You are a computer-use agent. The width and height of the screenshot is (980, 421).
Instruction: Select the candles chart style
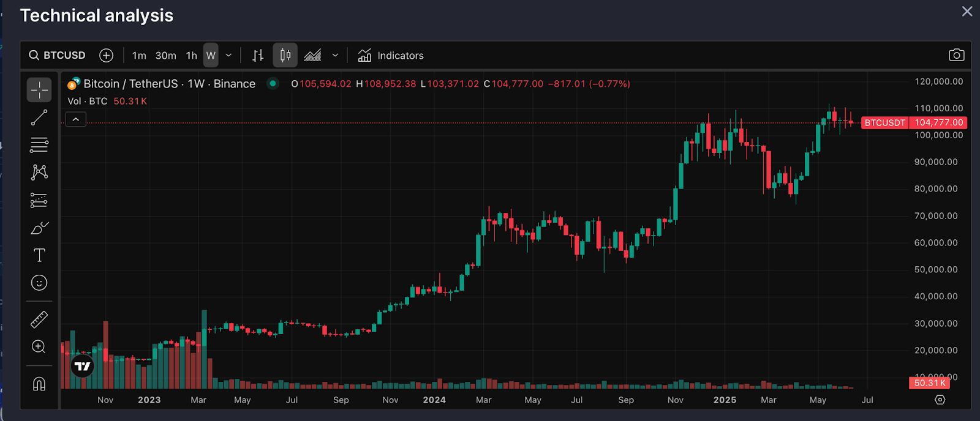(x=285, y=56)
